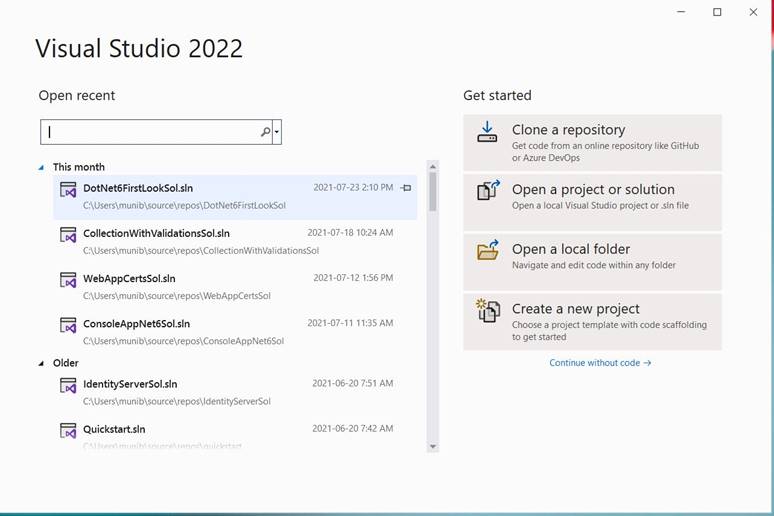Open a local folder

pos(592,262)
